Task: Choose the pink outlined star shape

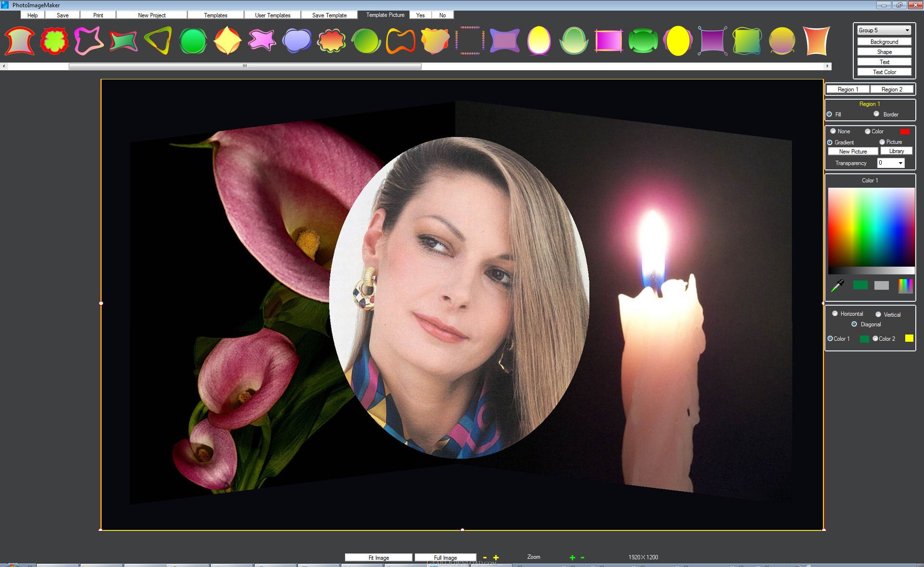Action: tap(89, 41)
